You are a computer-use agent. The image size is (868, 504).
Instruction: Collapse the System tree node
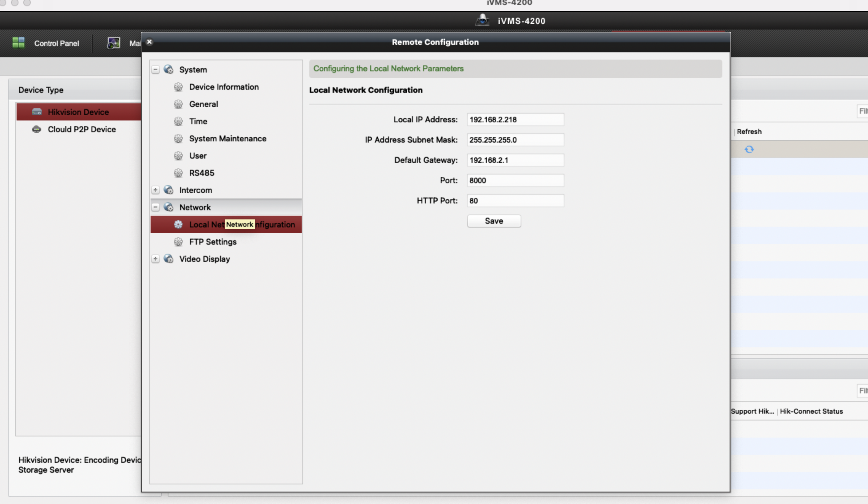click(x=155, y=69)
